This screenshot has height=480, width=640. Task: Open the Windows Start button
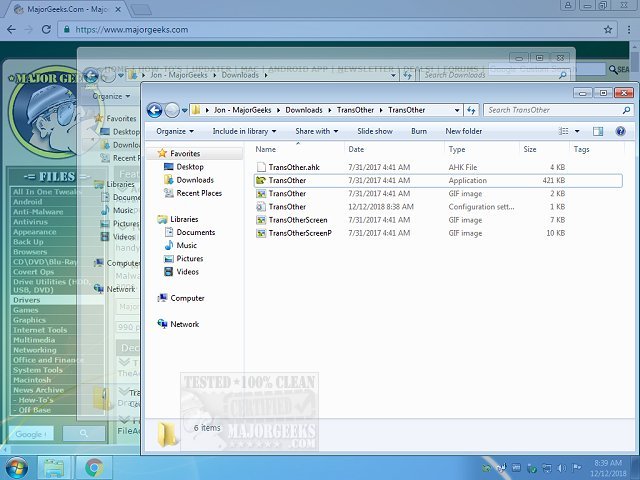click(17, 466)
